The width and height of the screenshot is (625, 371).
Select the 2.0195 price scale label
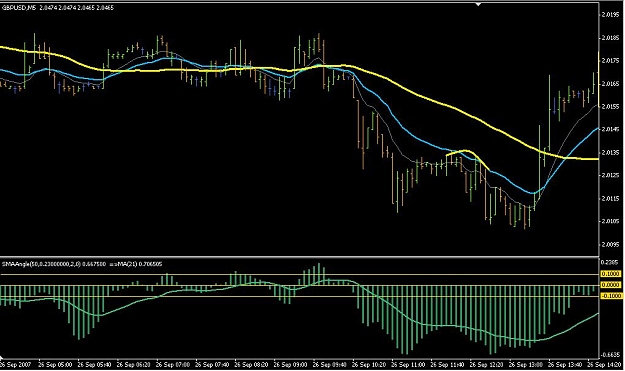[x=610, y=15]
